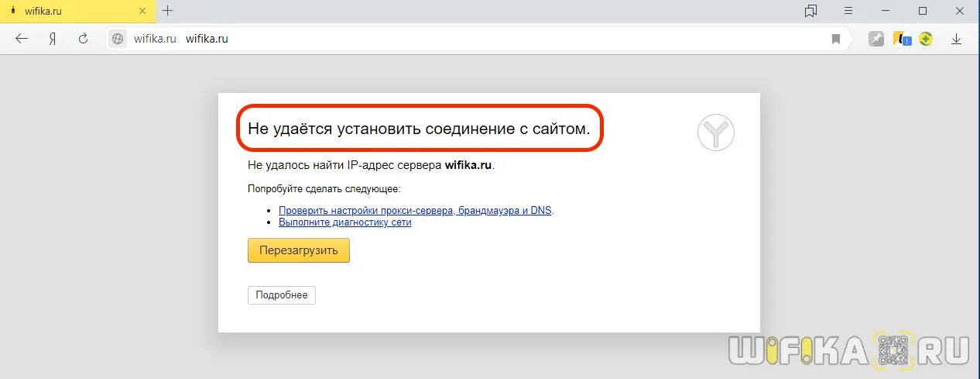Open the bookmarks collections icon in the title bar
The image size is (980, 379).
(x=810, y=11)
